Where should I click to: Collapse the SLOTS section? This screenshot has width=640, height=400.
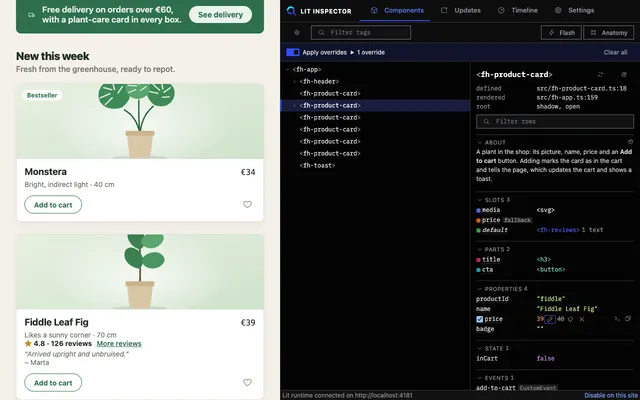click(480, 200)
